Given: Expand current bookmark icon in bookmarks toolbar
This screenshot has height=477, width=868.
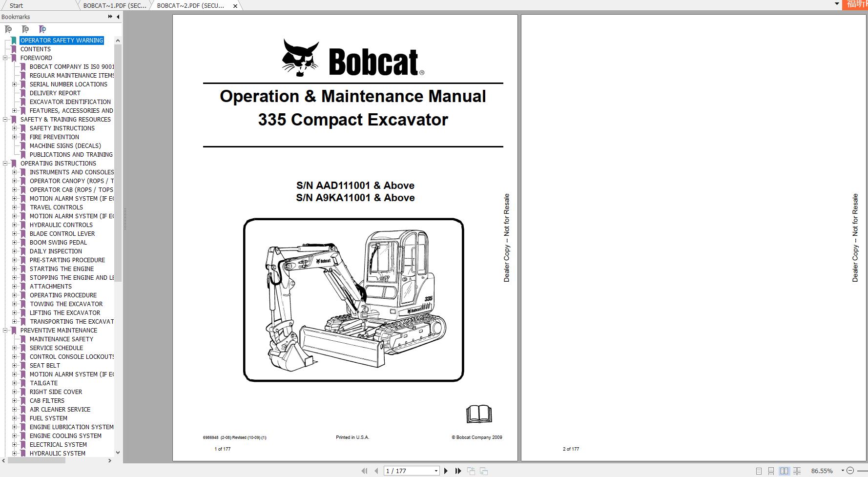Looking at the screenshot, I should (x=42, y=29).
